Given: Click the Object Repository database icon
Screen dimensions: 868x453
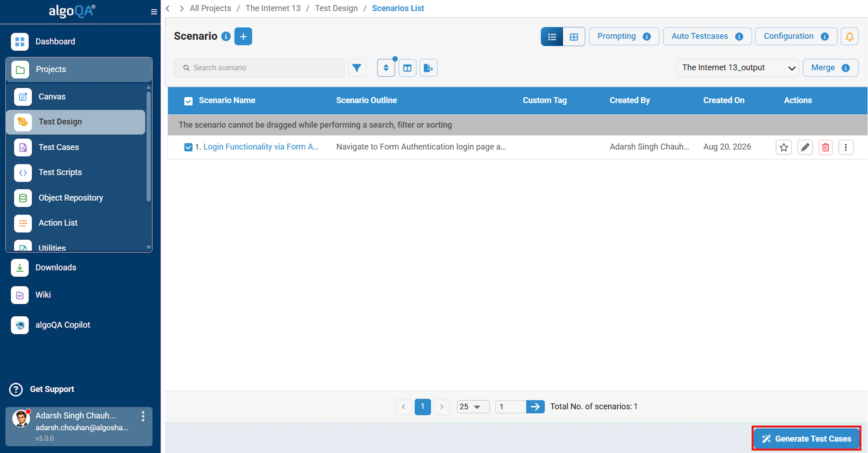Looking at the screenshot, I should (x=23, y=198).
